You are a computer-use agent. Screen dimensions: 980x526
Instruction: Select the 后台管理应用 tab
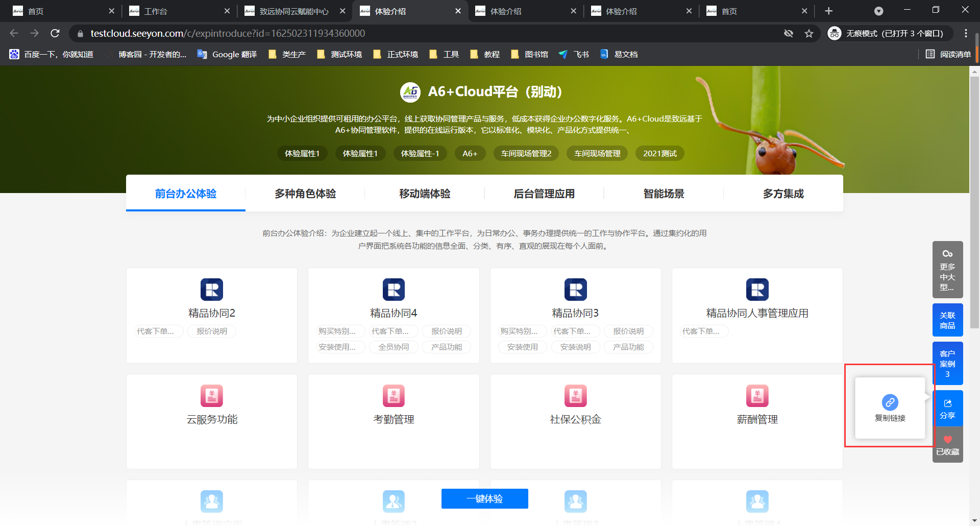[x=544, y=194]
